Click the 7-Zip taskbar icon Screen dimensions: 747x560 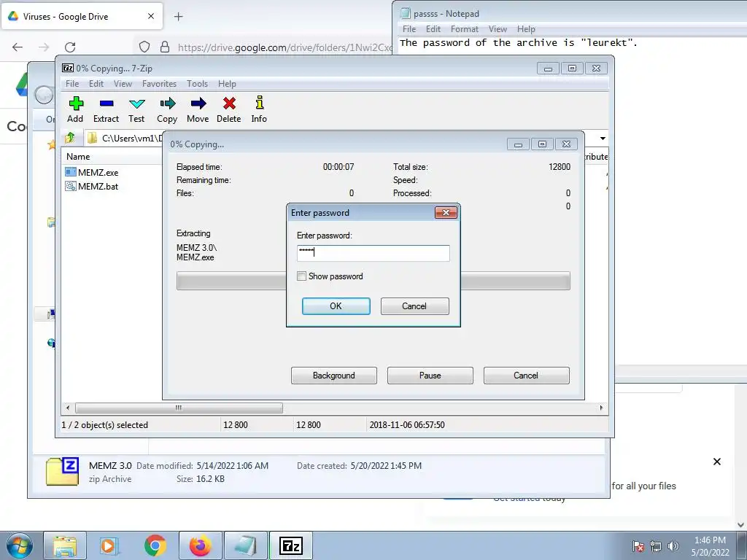coord(291,545)
